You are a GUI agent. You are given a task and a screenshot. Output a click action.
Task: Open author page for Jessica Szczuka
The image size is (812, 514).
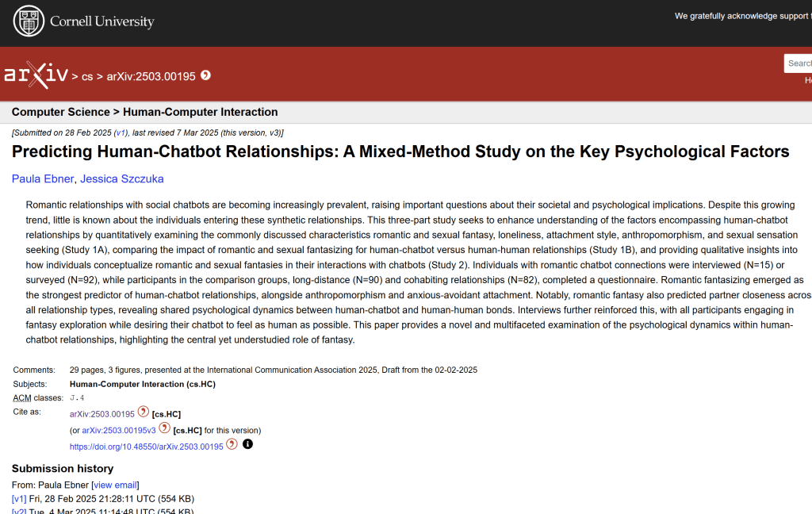(x=121, y=178)
